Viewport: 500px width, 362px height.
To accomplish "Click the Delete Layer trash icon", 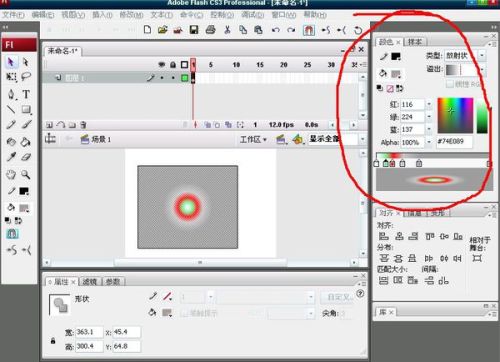I will (83, 125).
